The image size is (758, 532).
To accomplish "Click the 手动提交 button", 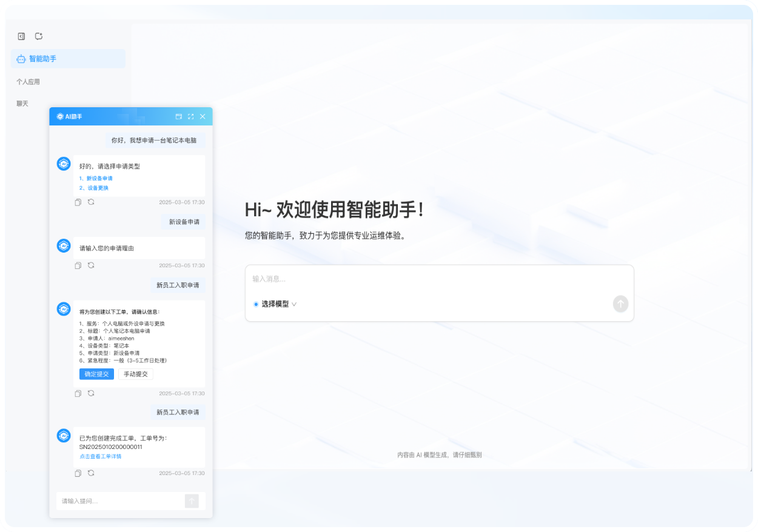I will (x=136, y=374).
